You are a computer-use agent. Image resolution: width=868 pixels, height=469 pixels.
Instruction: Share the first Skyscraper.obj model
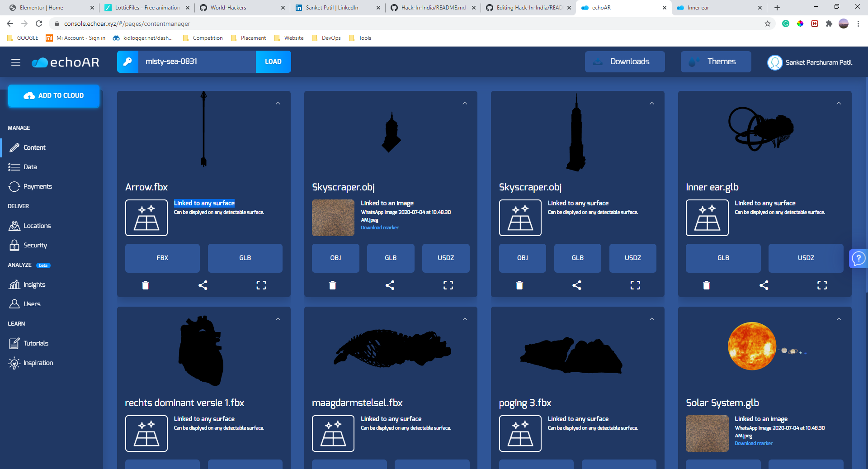[390, 285]
